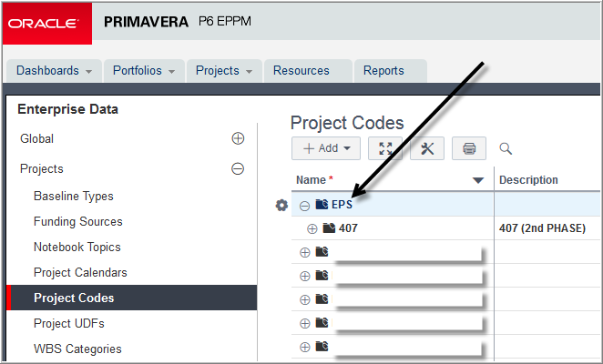Click the Add dropdown button

click(x=326, y=148)
